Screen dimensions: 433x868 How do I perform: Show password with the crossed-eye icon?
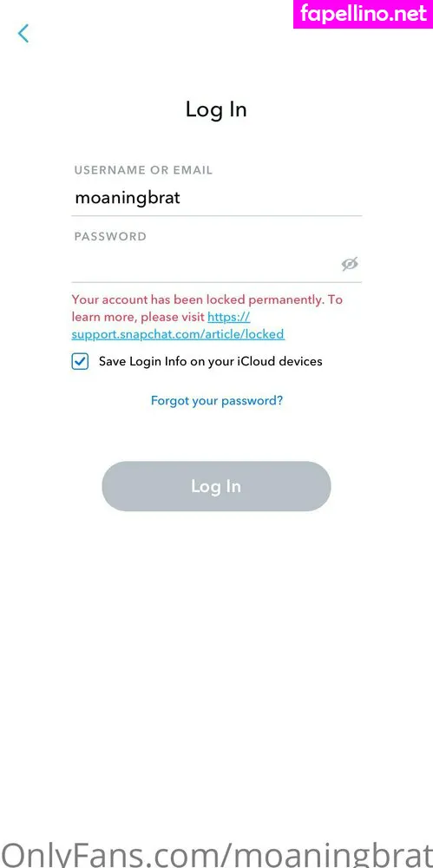pyautogui.click(x=350, y=265)
